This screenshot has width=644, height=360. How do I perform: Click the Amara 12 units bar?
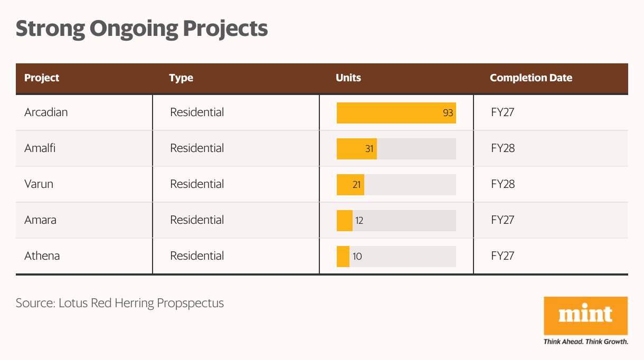point(345,221)
